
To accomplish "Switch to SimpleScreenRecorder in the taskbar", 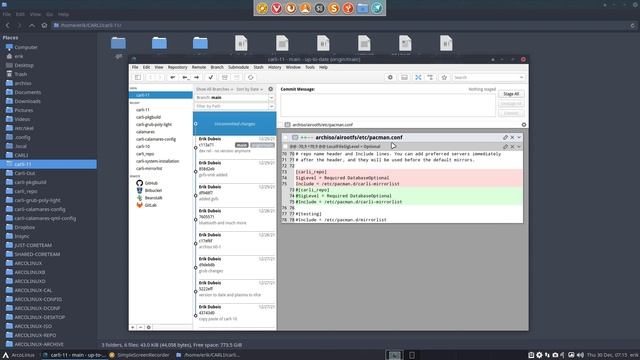I will click(140, 355).
